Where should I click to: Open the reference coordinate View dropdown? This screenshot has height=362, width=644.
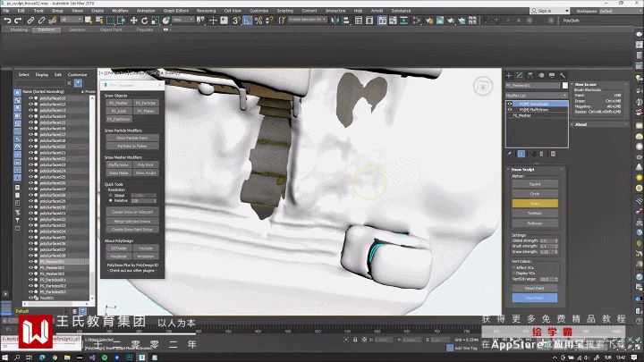point(183,20)
